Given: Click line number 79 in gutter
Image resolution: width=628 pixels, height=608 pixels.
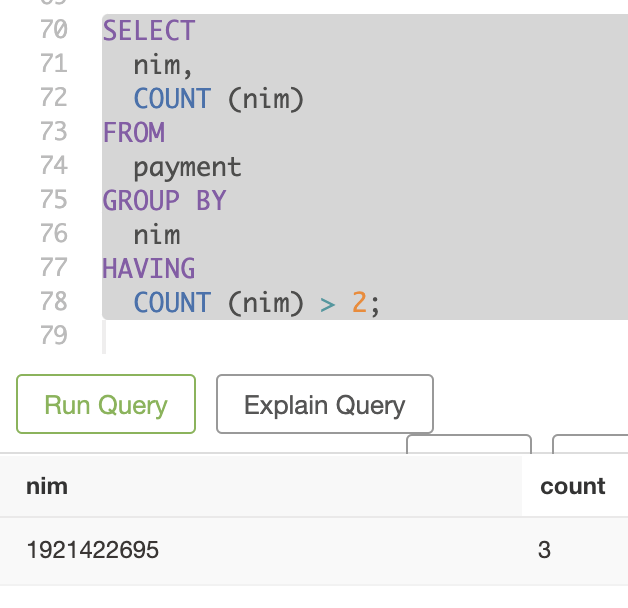Looking at the screenshot, I should 53,335.
